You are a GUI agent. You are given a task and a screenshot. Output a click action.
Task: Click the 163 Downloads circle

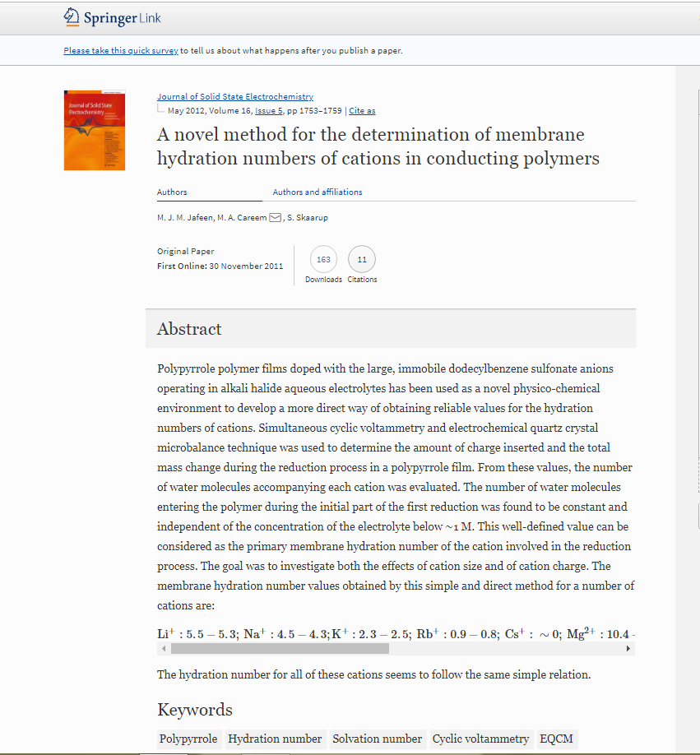(x=323, y=260)
